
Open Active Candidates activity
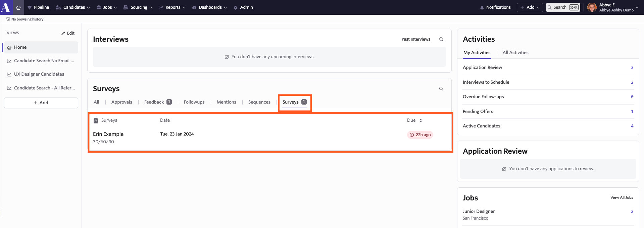tap(548, 126)
